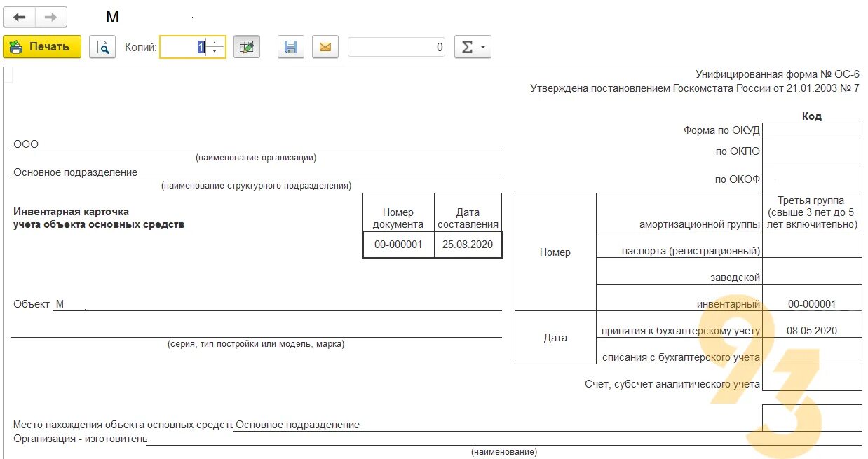The image size is (868, 459).
Task: Select date cell 25.08.2020
Action: pos(468,245)
